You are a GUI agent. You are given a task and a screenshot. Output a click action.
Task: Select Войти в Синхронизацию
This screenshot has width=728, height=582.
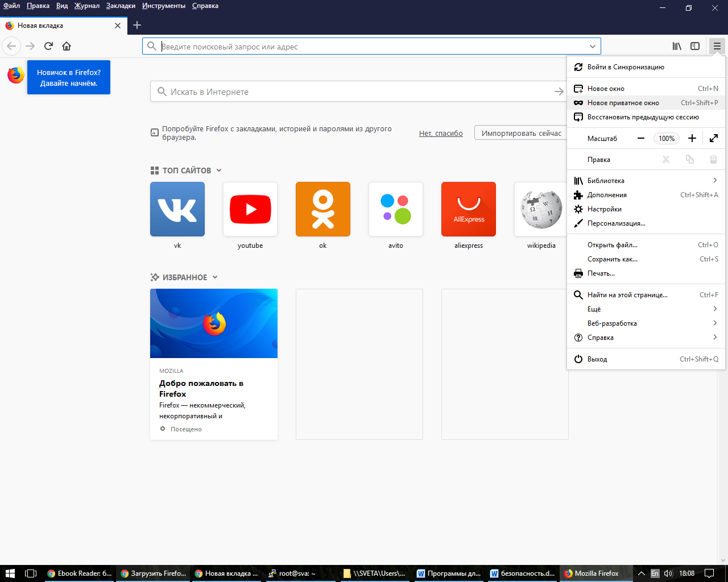point(646,67)
